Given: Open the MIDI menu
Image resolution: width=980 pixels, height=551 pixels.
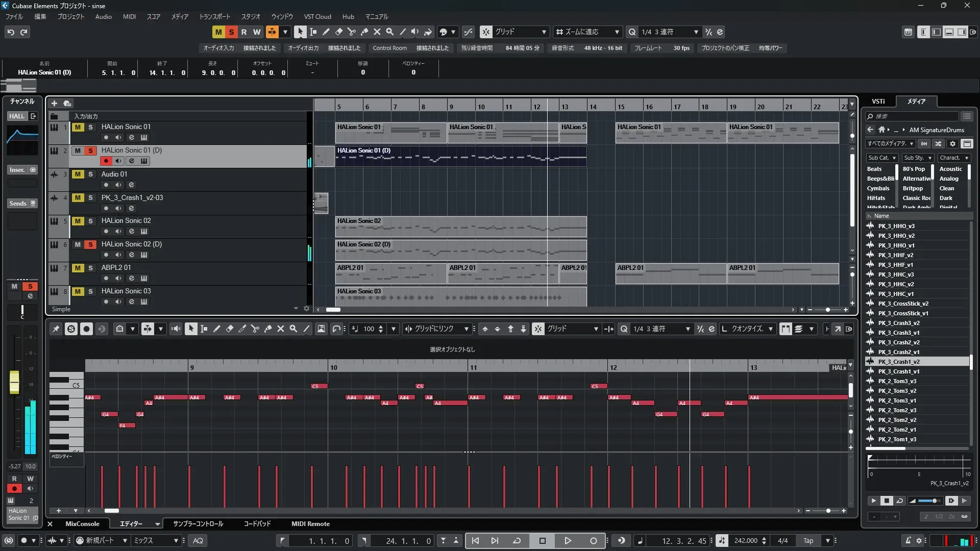Looking at the screenshot, I should pos(129,17).
